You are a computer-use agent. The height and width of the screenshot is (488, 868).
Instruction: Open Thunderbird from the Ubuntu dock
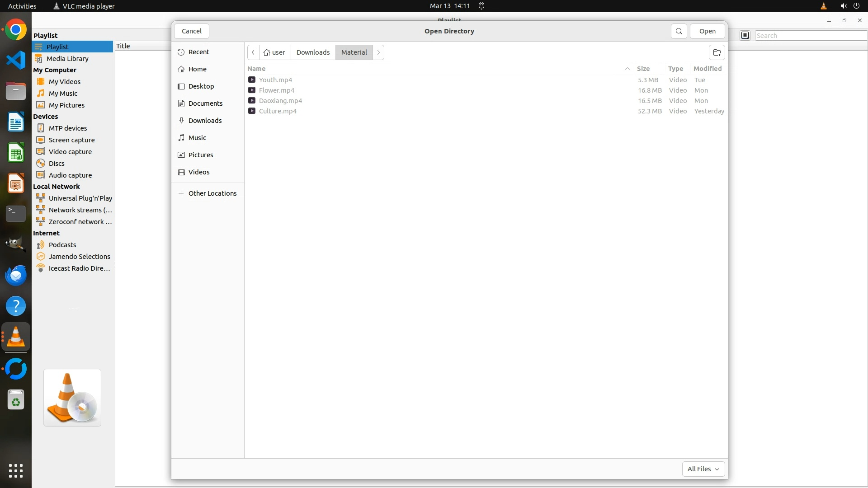(x=16, y=275)
